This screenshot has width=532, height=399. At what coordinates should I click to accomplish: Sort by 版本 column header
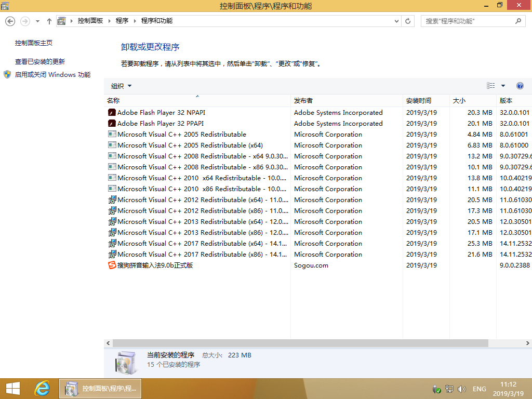click(x=514, y=101)
